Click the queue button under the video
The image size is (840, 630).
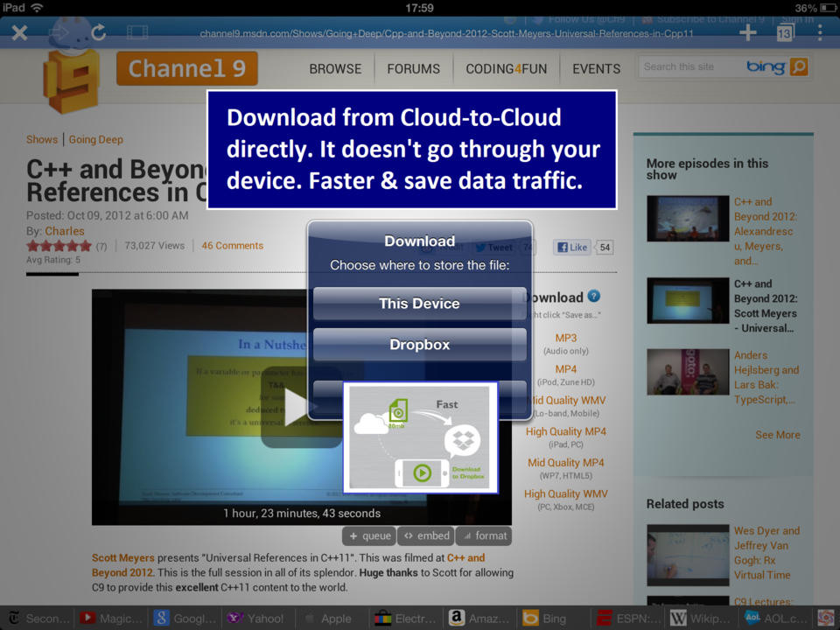(x=369, y=535)
